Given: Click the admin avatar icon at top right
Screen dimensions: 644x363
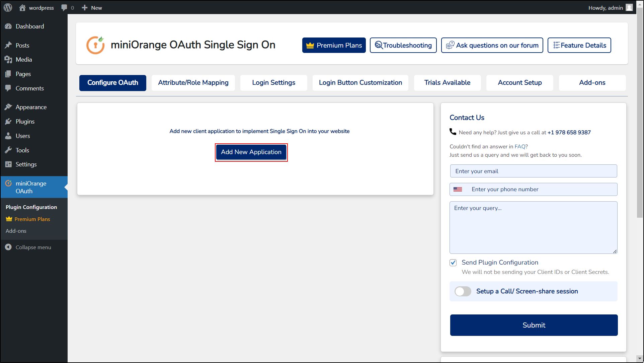Looking at the screenshot, I should (629, 8).
